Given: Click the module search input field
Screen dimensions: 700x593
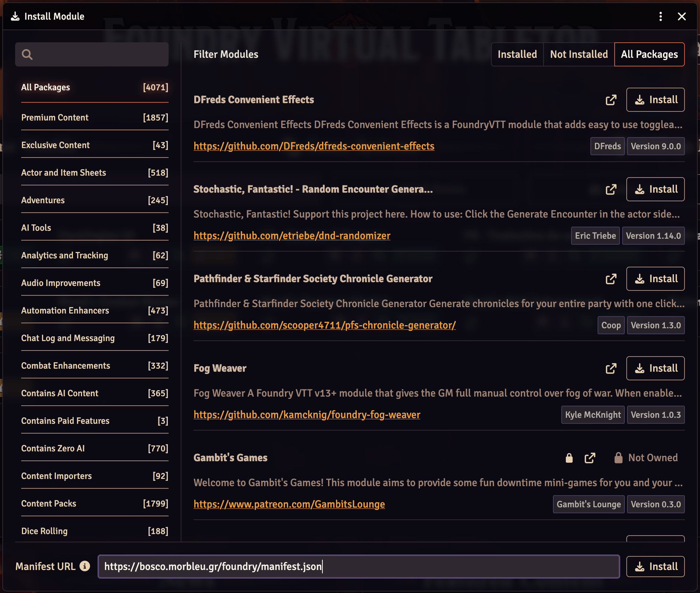Looking at the screenshot, I should (x=92, y=54).
